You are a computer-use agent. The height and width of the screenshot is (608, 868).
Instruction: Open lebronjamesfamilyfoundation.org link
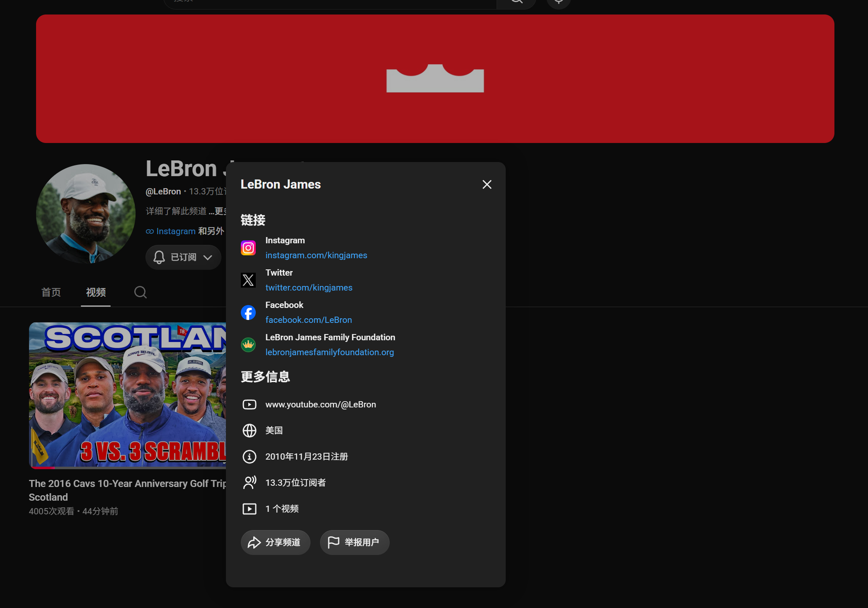pyautogui.click(x=330, y=352)
